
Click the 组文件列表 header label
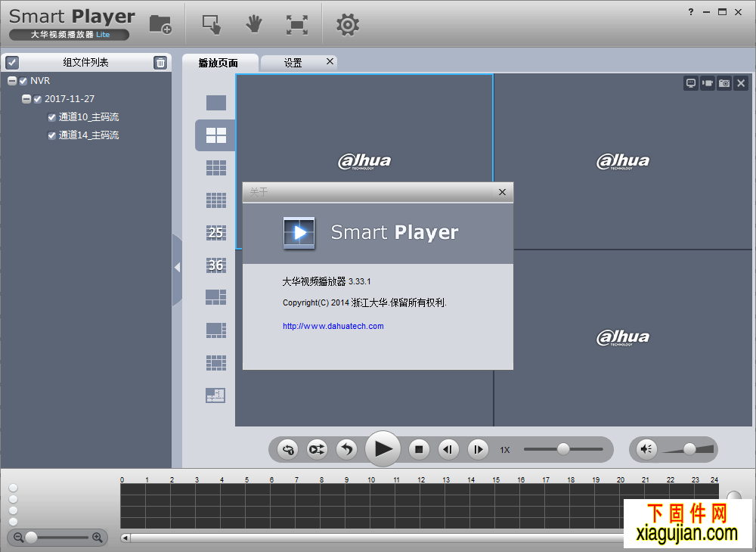(x=86, y=62)
